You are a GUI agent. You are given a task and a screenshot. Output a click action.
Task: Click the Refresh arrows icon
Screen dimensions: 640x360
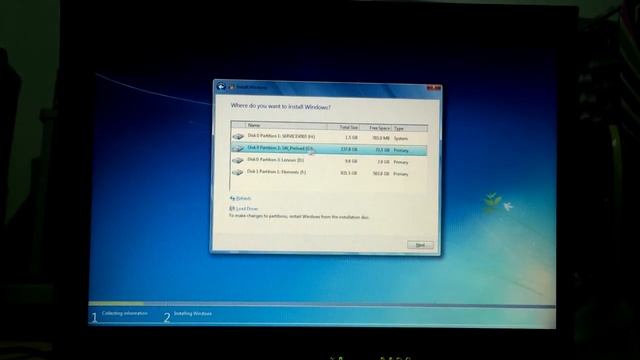[232, 198]
